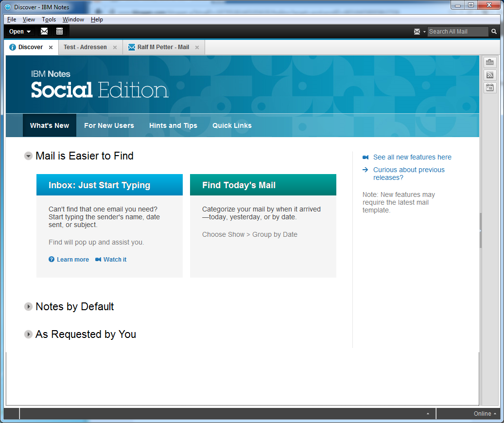Expand the Notes by Default section
The width and height of the screenshot is (504, 423).
(29, 307)
